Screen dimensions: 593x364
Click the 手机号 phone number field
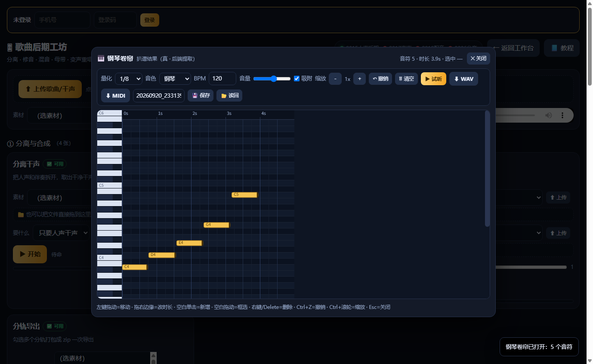(62, 20)
